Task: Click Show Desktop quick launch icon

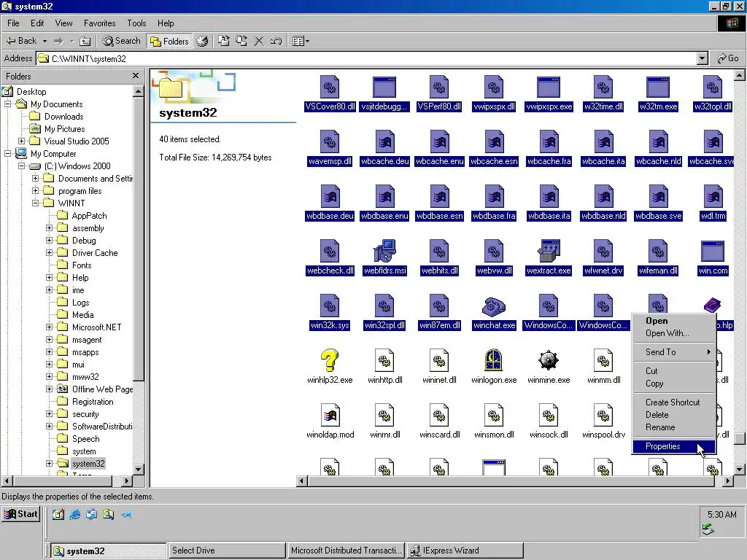Action: coord(58,514)
